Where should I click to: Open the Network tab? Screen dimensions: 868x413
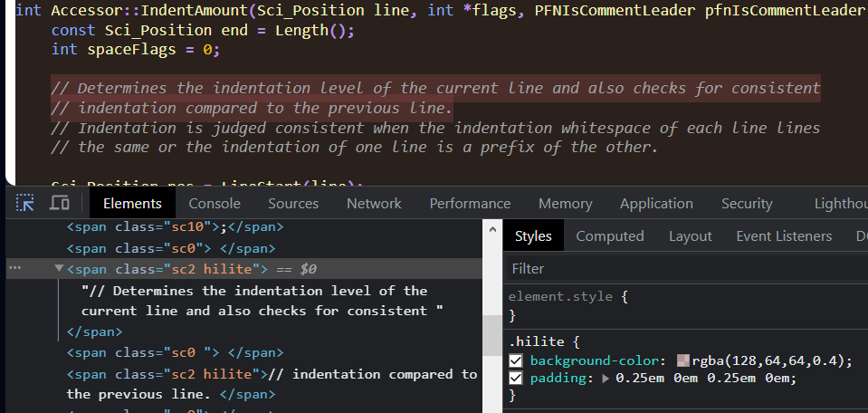374,204
